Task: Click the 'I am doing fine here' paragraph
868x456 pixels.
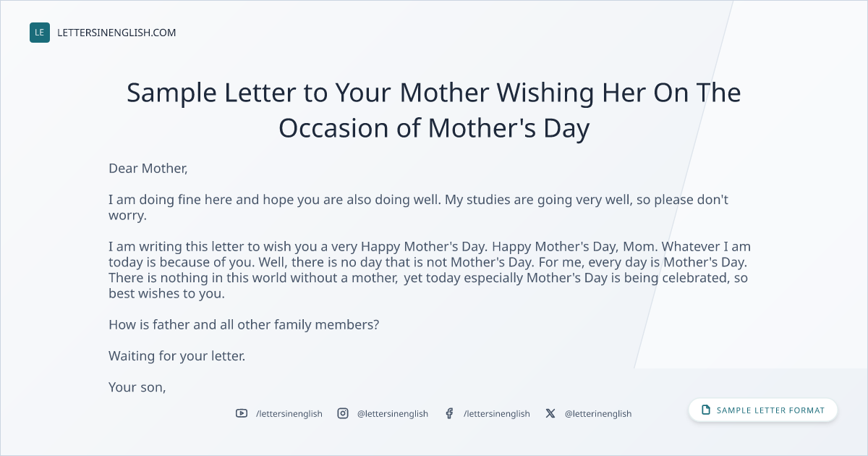Action: (419, 208)
